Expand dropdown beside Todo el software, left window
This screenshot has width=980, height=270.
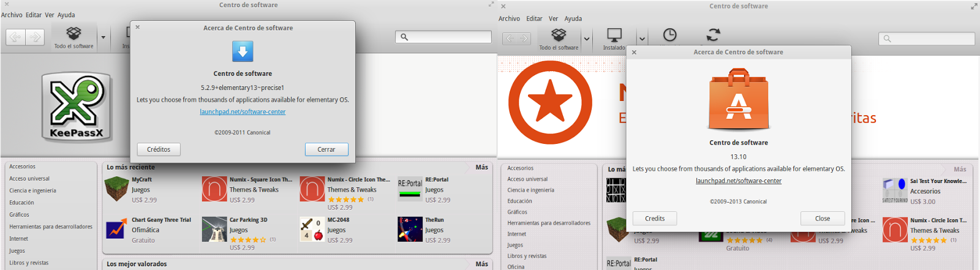[103, 37]
